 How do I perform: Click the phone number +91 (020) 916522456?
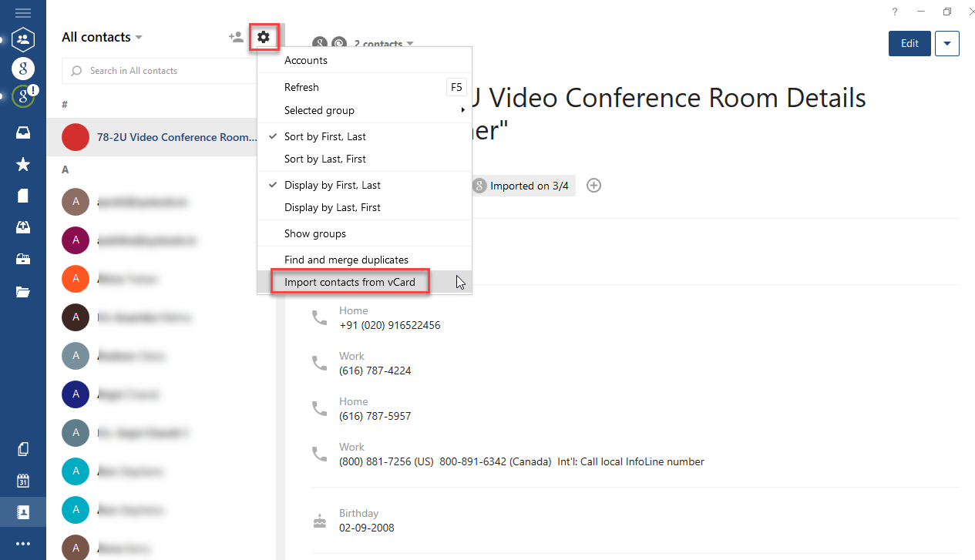(x=390, y=325)
